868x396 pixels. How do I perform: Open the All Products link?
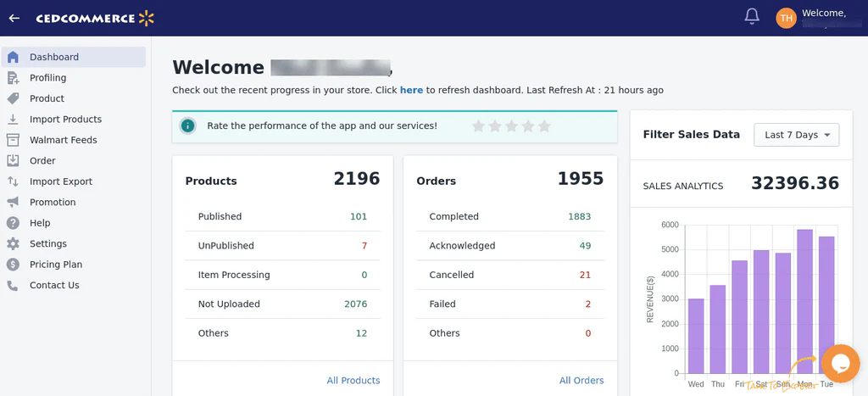(353, 381)
